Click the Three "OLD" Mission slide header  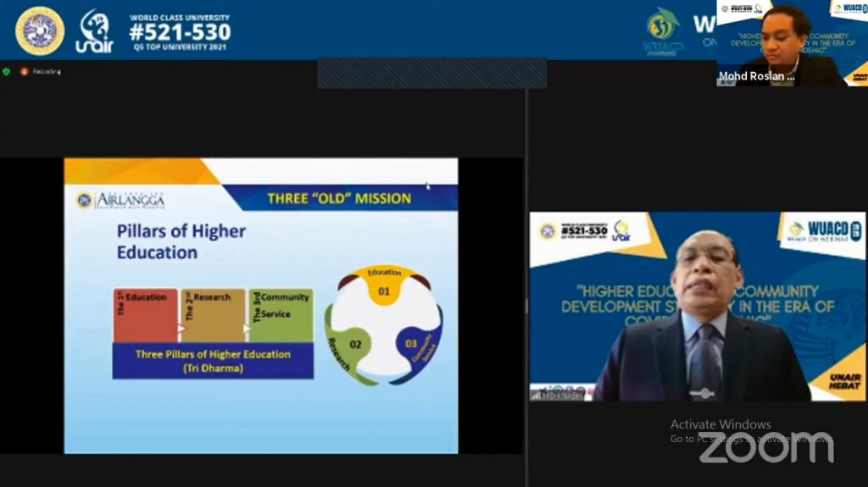point(339,198)
